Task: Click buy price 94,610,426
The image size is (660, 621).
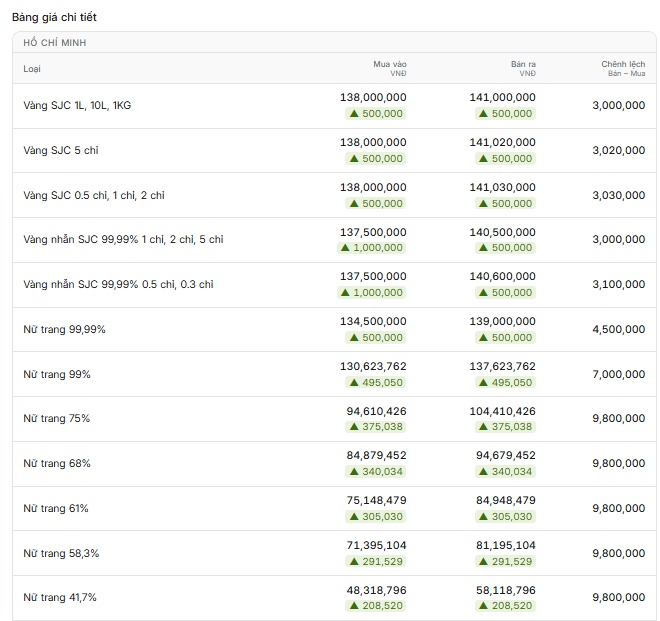Action: point(376,411)
